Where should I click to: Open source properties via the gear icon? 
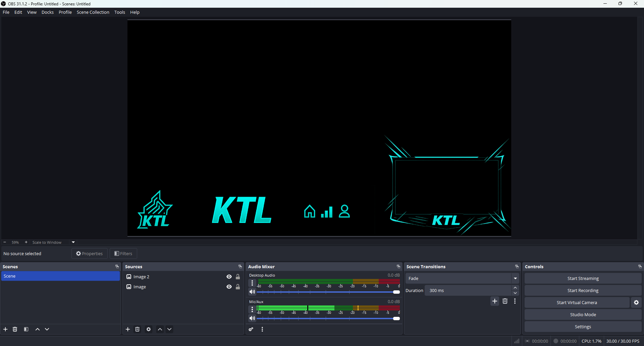click(148, 329)
